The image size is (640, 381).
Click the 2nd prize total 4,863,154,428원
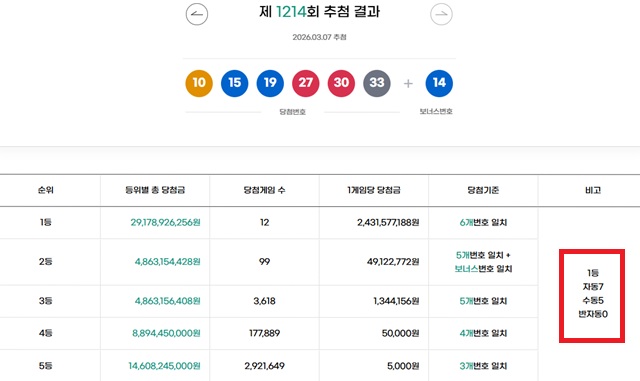point(167,262)
